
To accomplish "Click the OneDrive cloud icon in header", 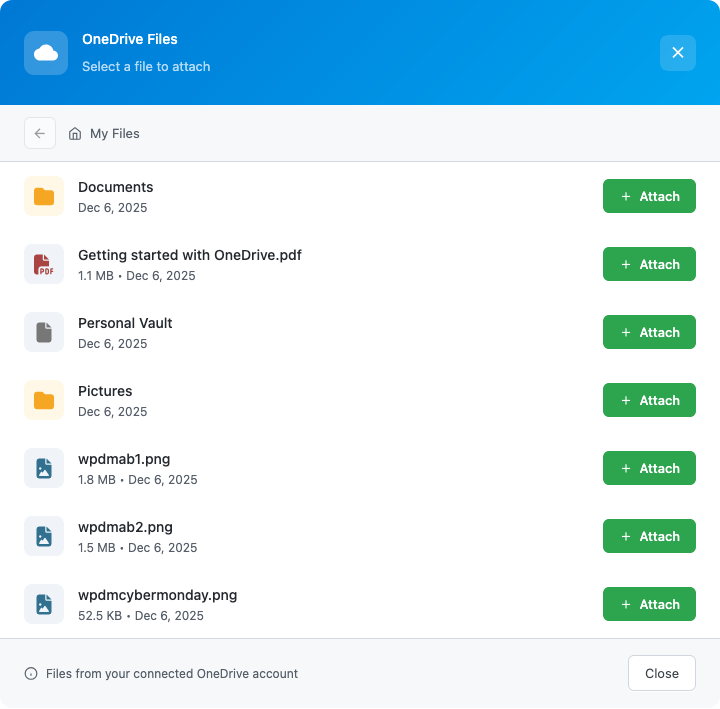I will coord(46,53).
